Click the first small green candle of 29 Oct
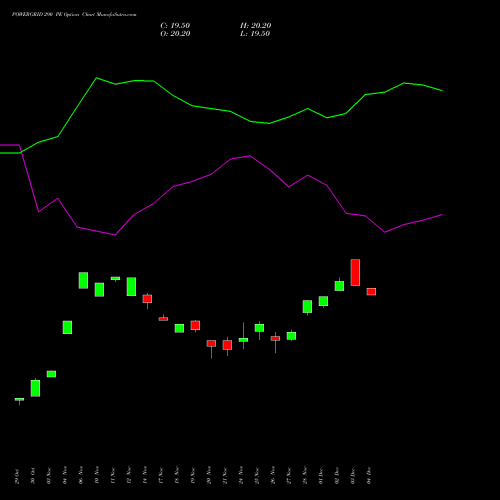Image resolution: width=500 pixels, height=500 pixels. (19, 399)
